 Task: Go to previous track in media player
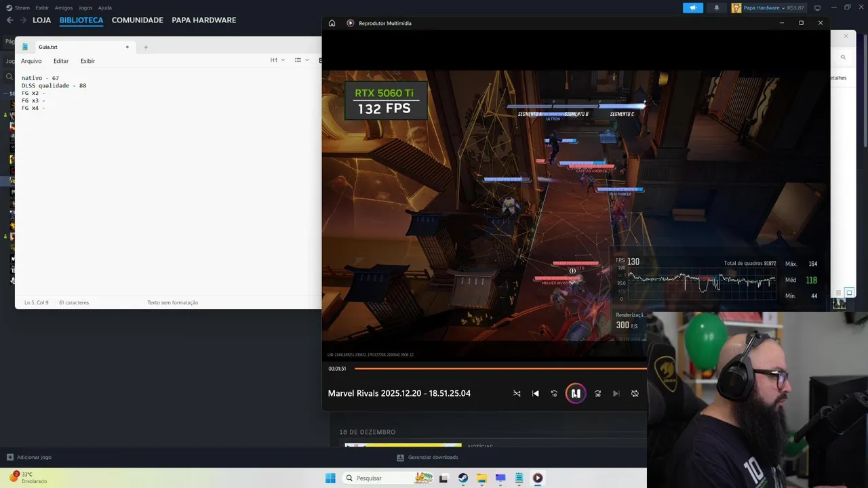tap(535, 393)
